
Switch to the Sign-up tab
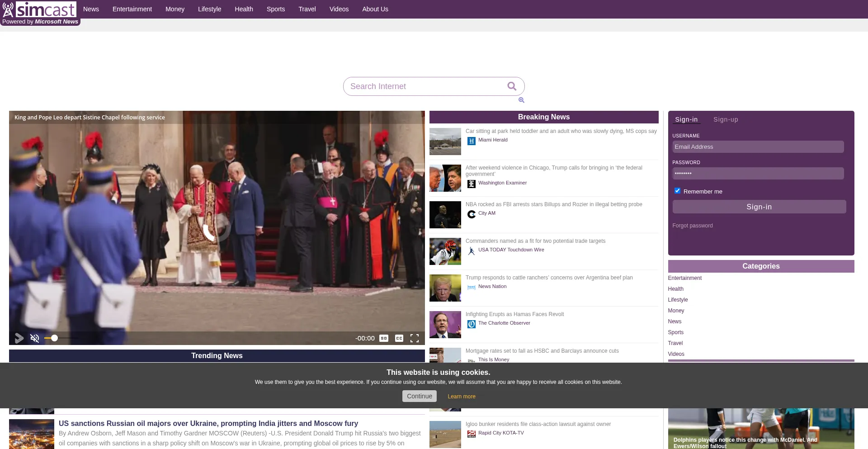[x=725, y=119]
